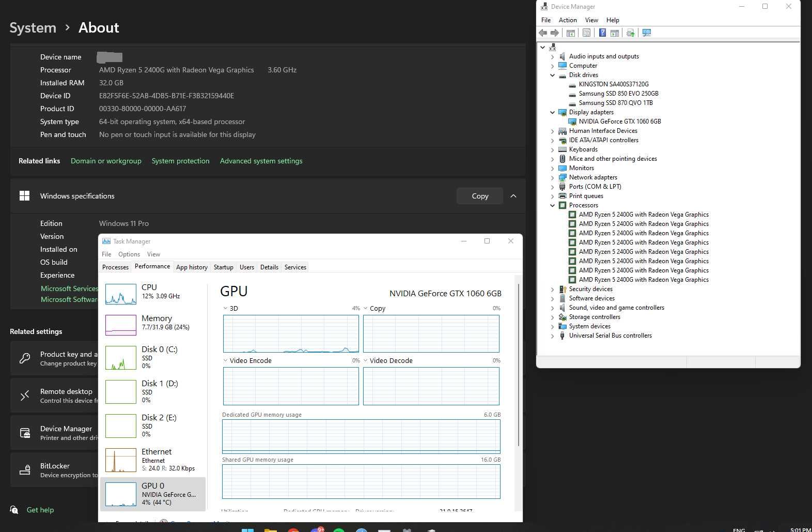Open the File menu in Device Manager
This screenshot has height=532, width=812.
click(x=546, y=20)
